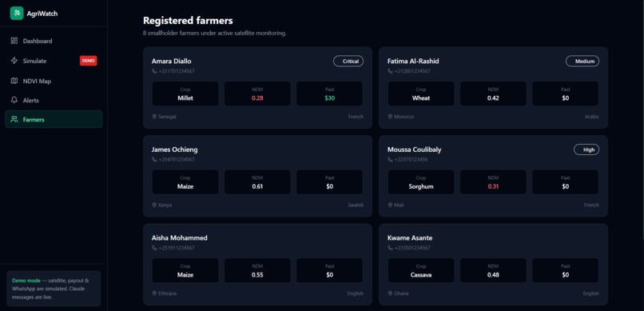Click the location pin next to Senegal
Viewport: 644px width, 311px height.
[x=154, y=117]
